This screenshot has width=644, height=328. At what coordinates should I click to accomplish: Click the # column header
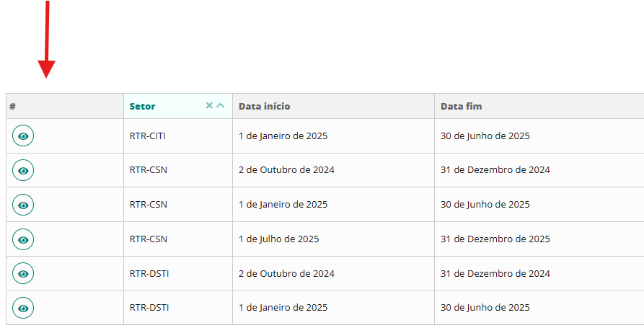click(13, 107)
